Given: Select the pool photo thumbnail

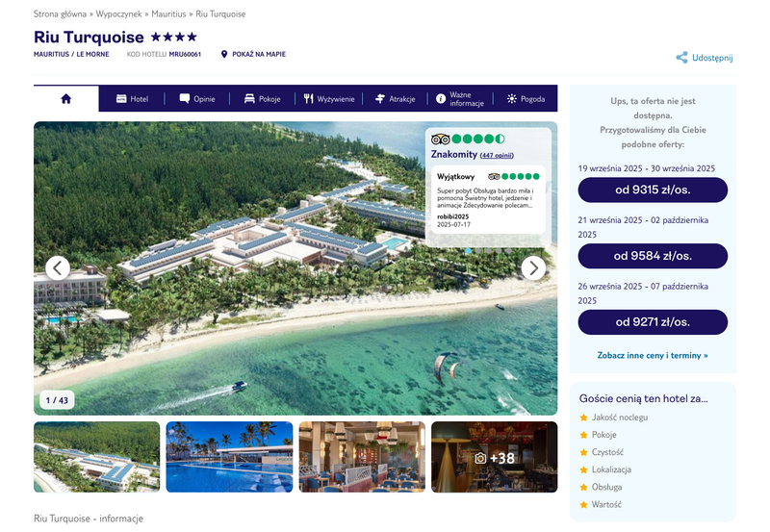Looking at the screenshot, I should point(229,457).
